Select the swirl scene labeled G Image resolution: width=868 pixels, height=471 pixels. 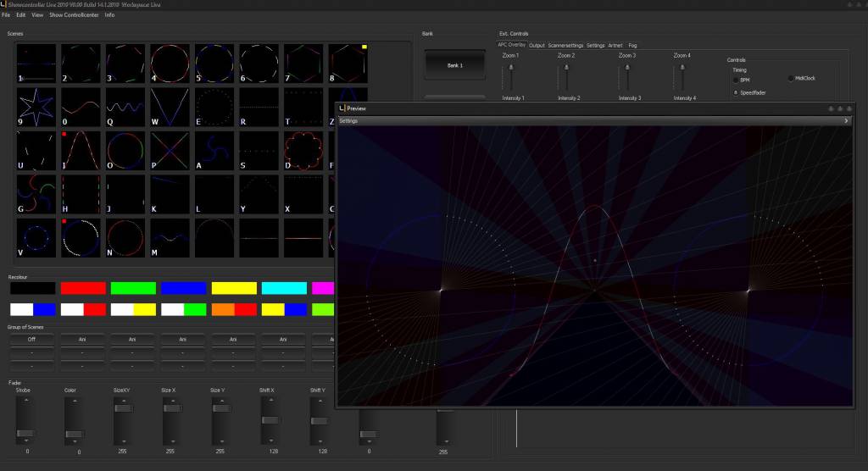click(x=36, y=195)
